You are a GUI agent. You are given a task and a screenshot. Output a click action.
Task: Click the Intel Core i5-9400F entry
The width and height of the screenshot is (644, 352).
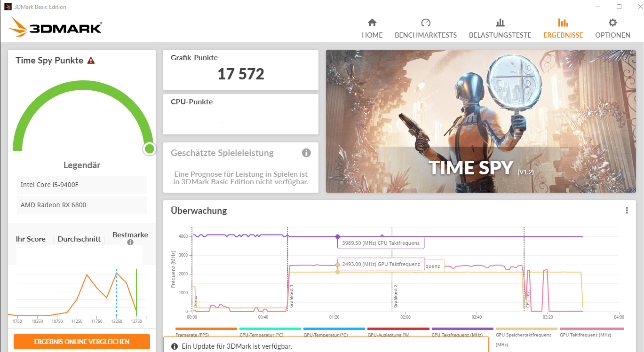click(82, 185)
